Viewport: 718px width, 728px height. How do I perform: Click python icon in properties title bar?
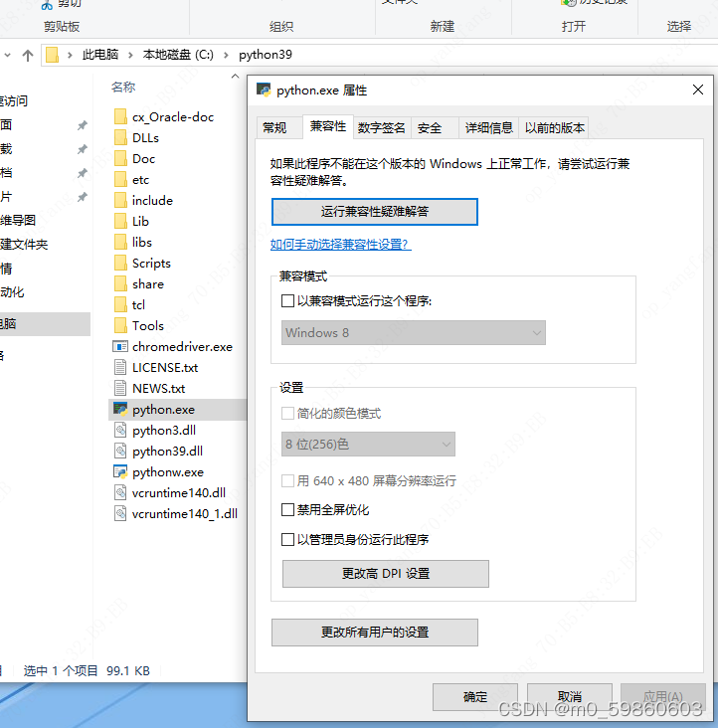(x=264, y=90)
